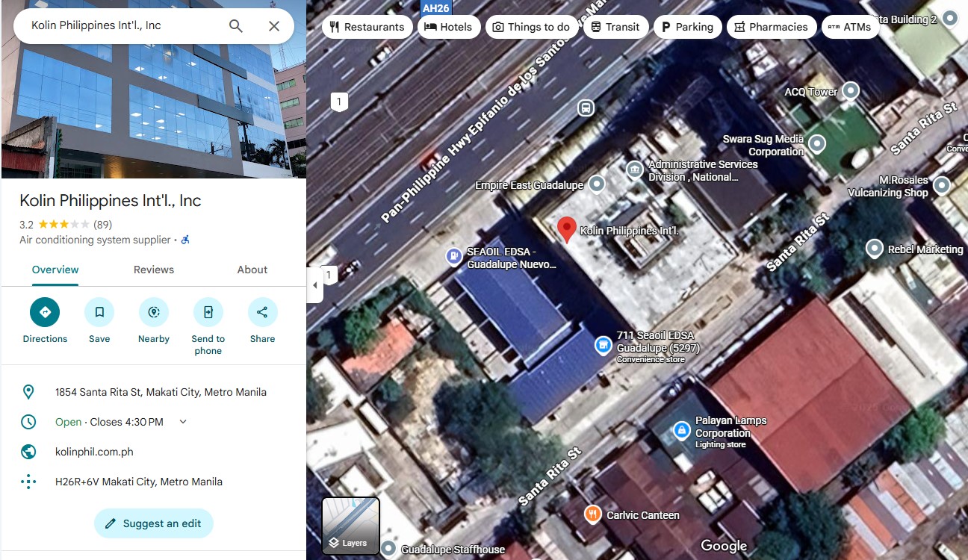
Task: Click the Directions icon button
Action: (x=45, y=312)
